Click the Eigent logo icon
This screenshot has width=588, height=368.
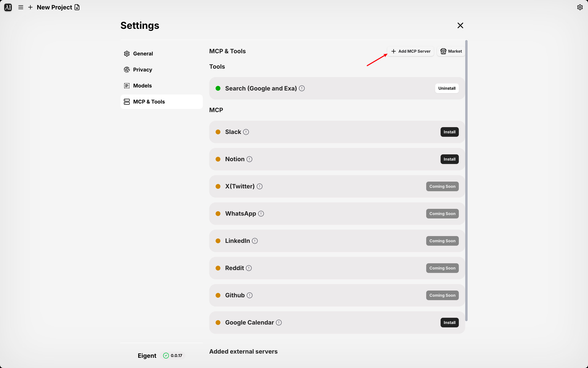[8, 7]
